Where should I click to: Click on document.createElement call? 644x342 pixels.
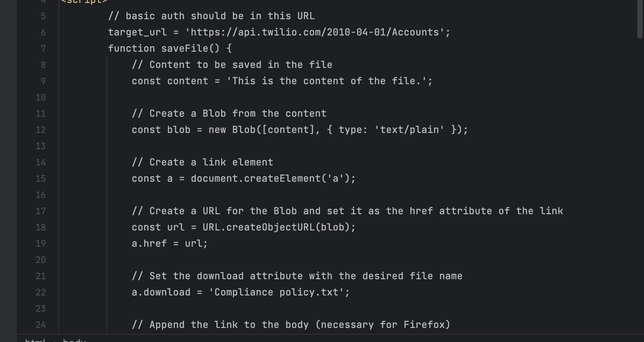click(255, 179)
